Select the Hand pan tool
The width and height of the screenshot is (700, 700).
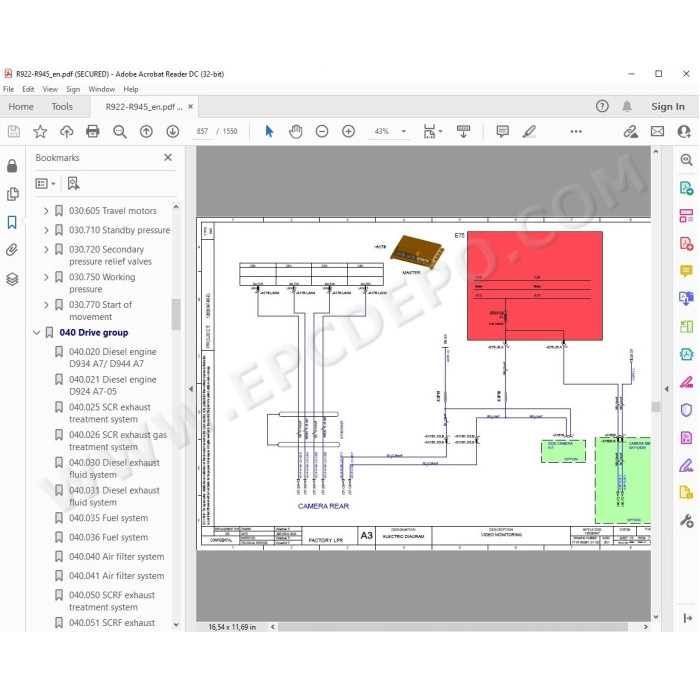[x=295, y=131]
